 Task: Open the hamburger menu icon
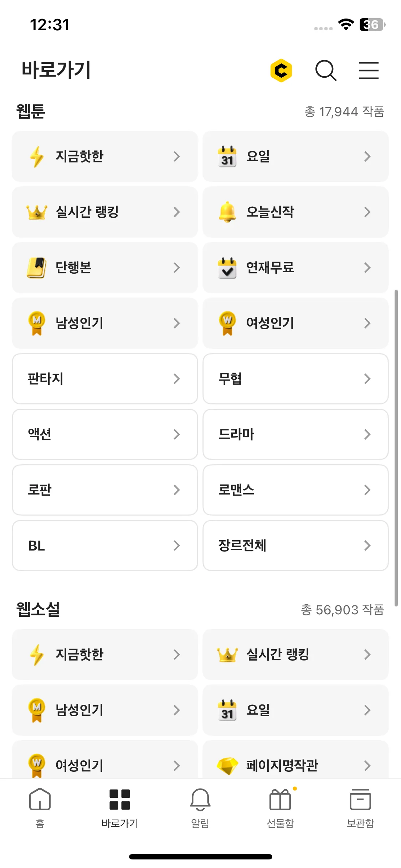(x=369, y=70)
